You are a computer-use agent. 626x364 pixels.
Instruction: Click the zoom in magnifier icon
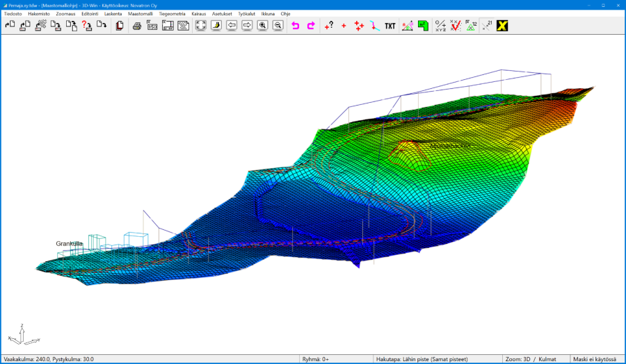point(262,26)
